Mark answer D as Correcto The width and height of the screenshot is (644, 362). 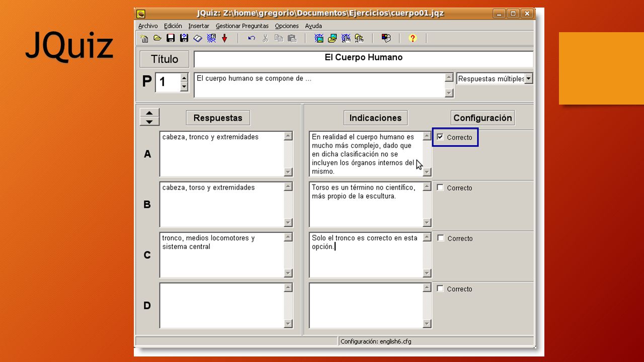[440, 289]
